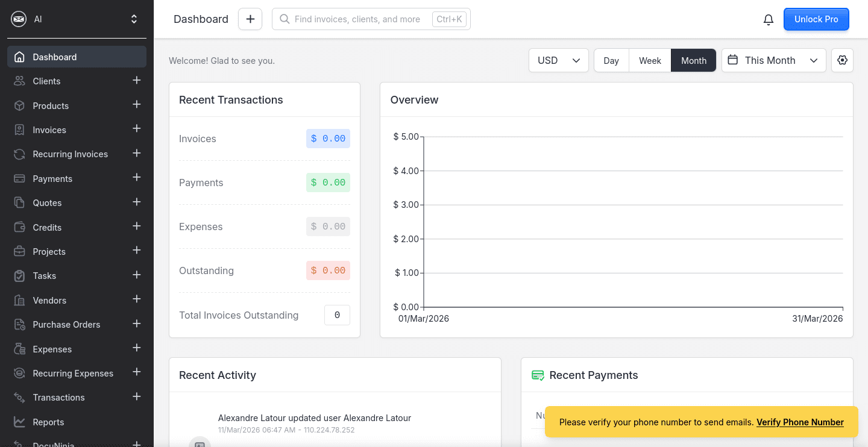
Task: Click the Payments card icon in sidebar
Action: tap(20, 178)
